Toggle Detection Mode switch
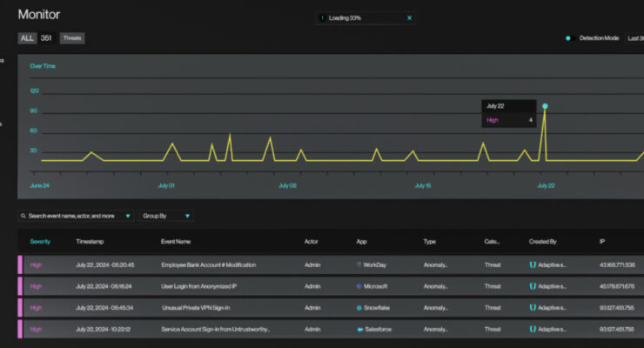644x348 pixels. (x=568, y=38)
